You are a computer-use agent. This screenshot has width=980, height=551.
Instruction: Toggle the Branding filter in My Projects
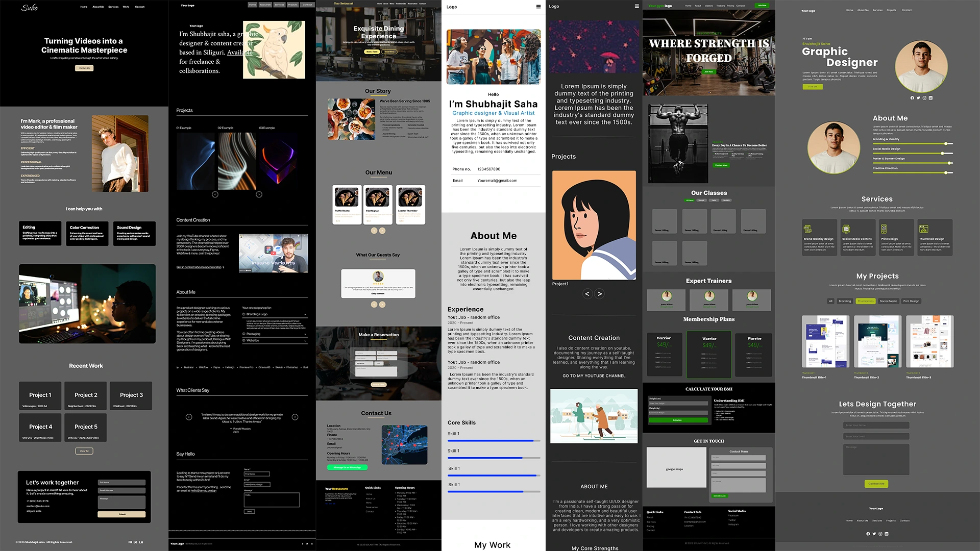(846, 301)
